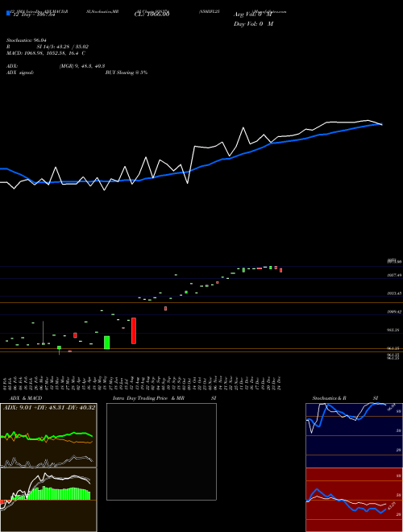
Task: Open the red RSI chart panel
Action: (x=354, y=500)
